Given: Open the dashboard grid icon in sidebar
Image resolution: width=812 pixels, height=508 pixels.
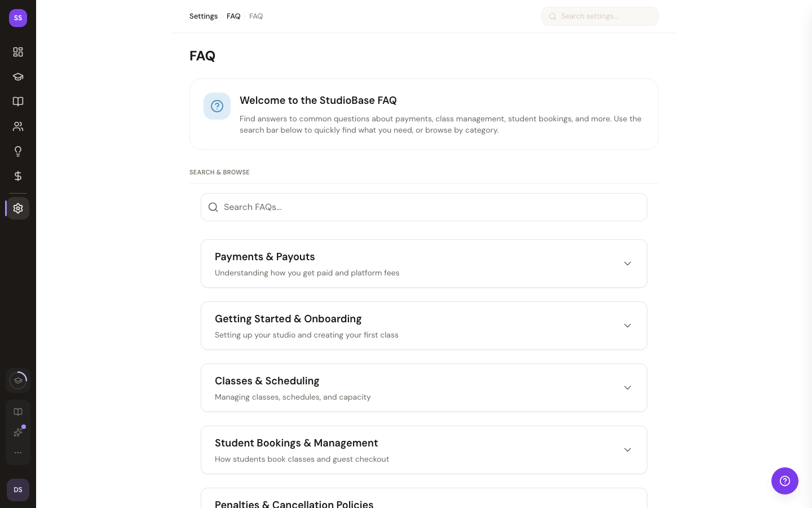Looking at the screenshot, I should pos(18,52).
